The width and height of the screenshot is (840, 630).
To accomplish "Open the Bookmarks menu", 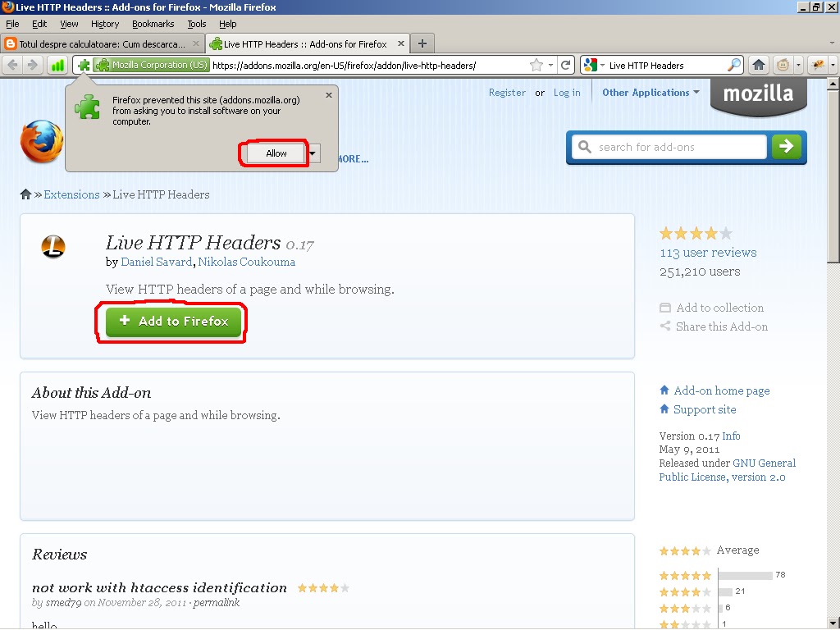I will (153, 24).
